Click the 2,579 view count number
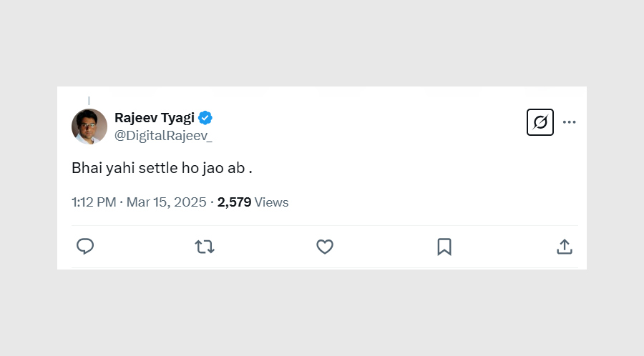This screenshot has width=644, height=356. click(234, 202)
